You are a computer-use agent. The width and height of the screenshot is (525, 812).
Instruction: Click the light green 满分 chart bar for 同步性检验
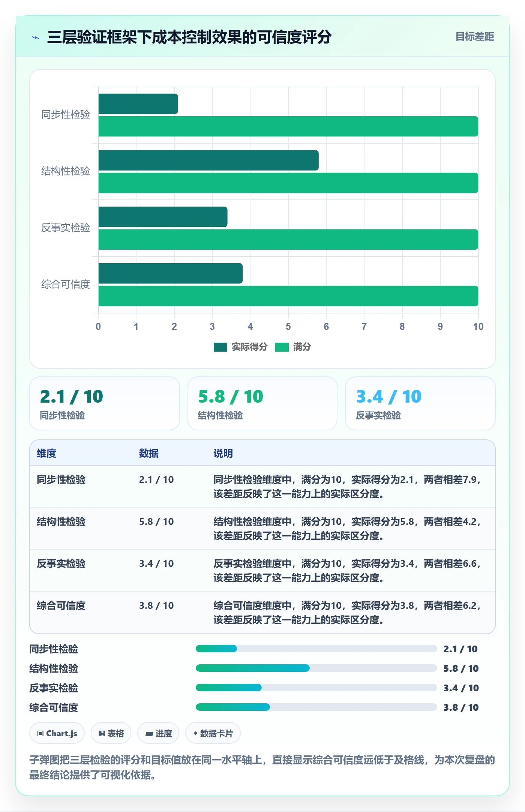288,126
